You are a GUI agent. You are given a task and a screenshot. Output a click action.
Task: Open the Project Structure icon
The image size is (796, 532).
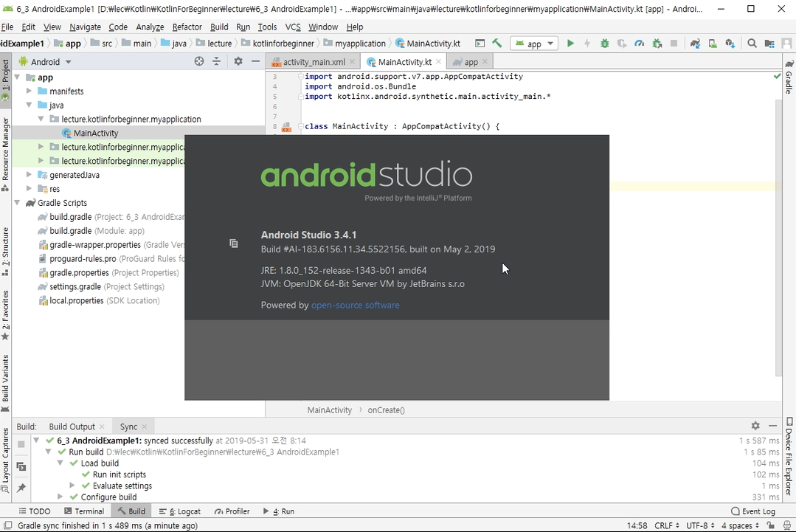769,44
